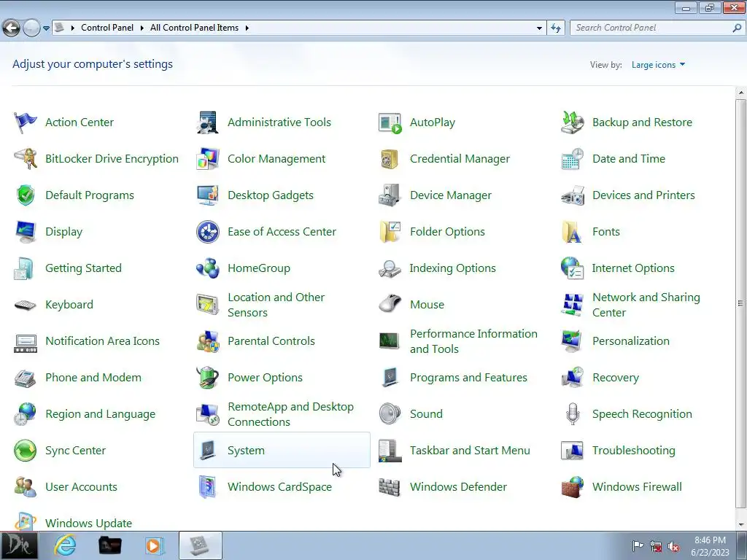Screen dimensions: 747x560
Task: Open the Region and Language link
Action: pos(100,414)
